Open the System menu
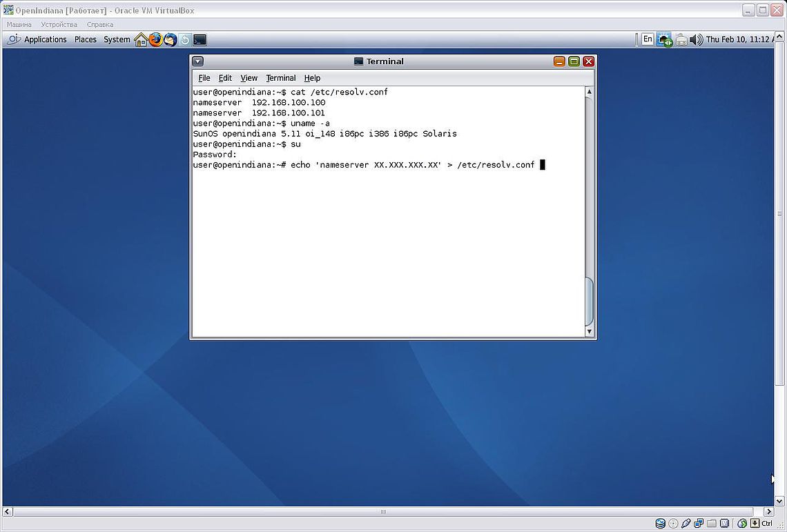This screenshot has width=787, height=532. (x=117, y=39)
